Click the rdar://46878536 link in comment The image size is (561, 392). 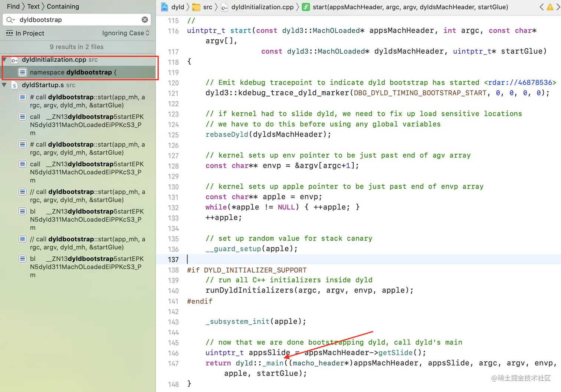[520, 82]
